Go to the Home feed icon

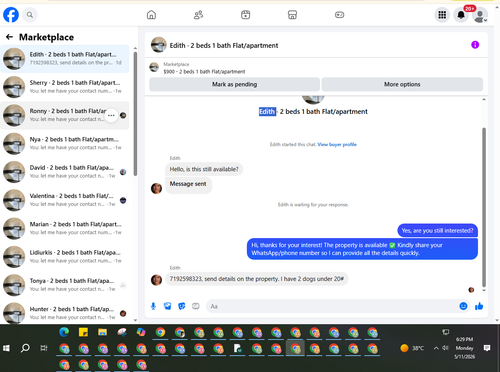point(151,15)
